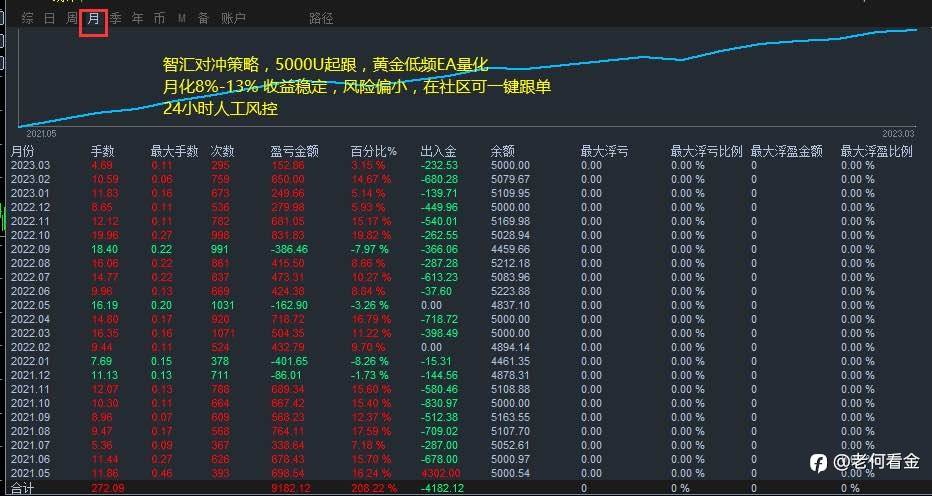Viewport: 932px width, 496px height.
Task: Click the 手数 column header
Action: tap(102, 152)
